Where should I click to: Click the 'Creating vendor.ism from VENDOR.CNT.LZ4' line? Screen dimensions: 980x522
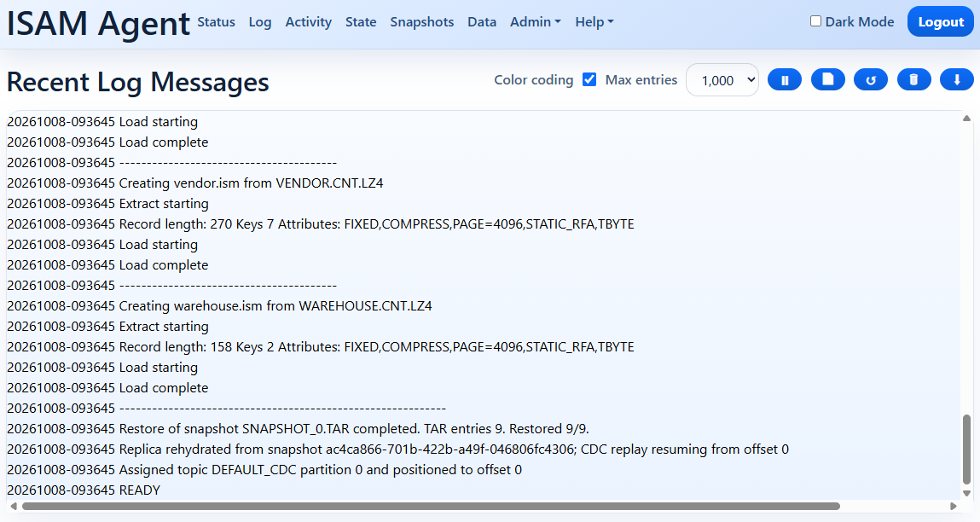tap(195, 183)
